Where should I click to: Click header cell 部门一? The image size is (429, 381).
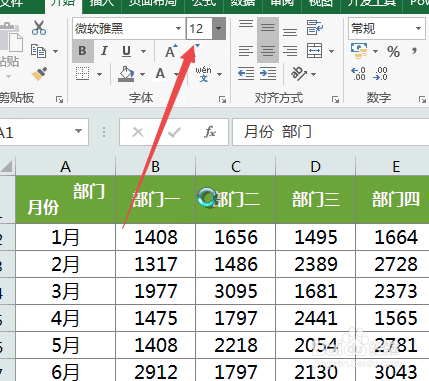[155, 199]
